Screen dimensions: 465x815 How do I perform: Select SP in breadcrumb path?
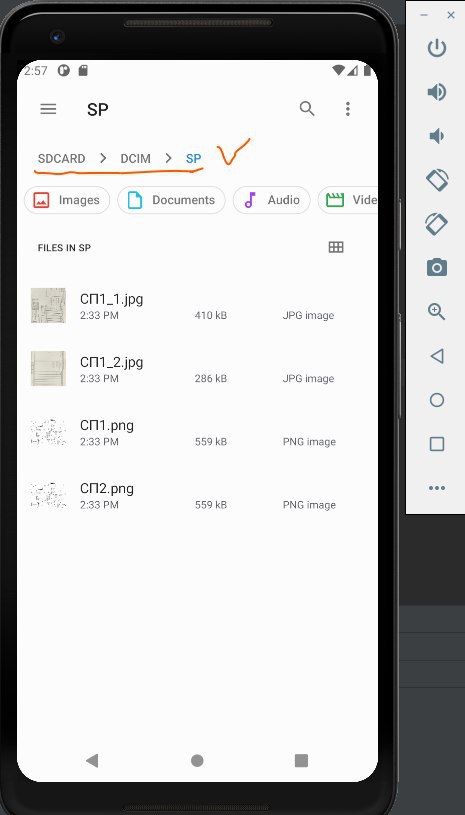click(194, 159)
